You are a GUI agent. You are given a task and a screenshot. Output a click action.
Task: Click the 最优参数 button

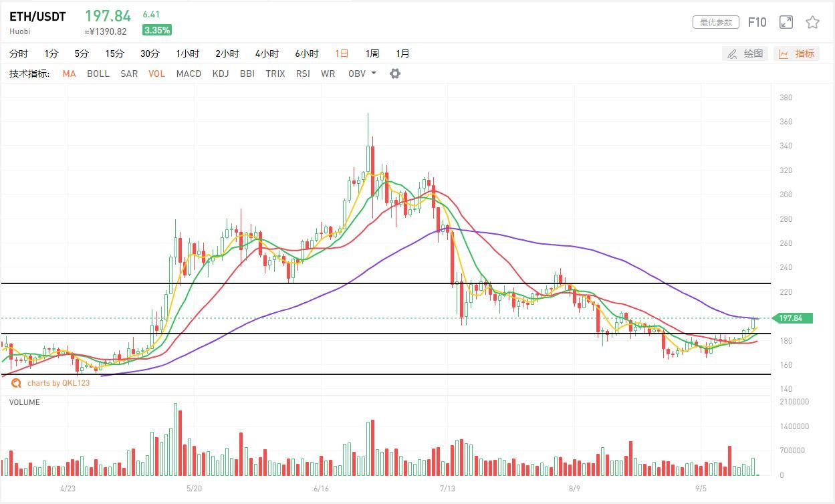click(715, 23)
